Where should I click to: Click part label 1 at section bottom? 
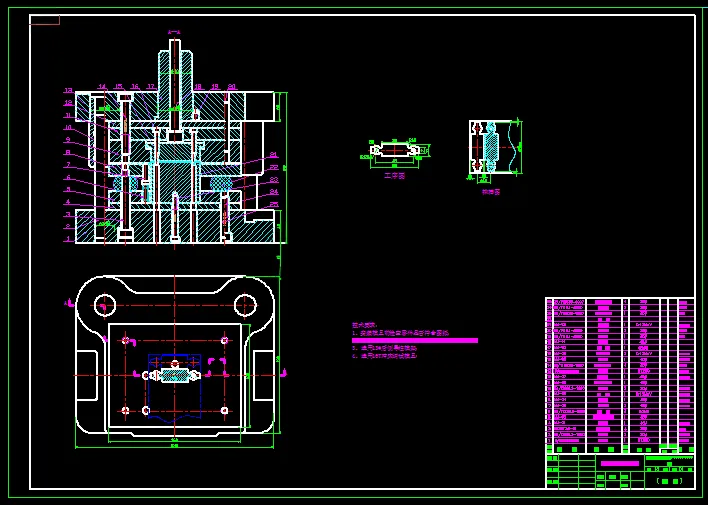[69, 239]
